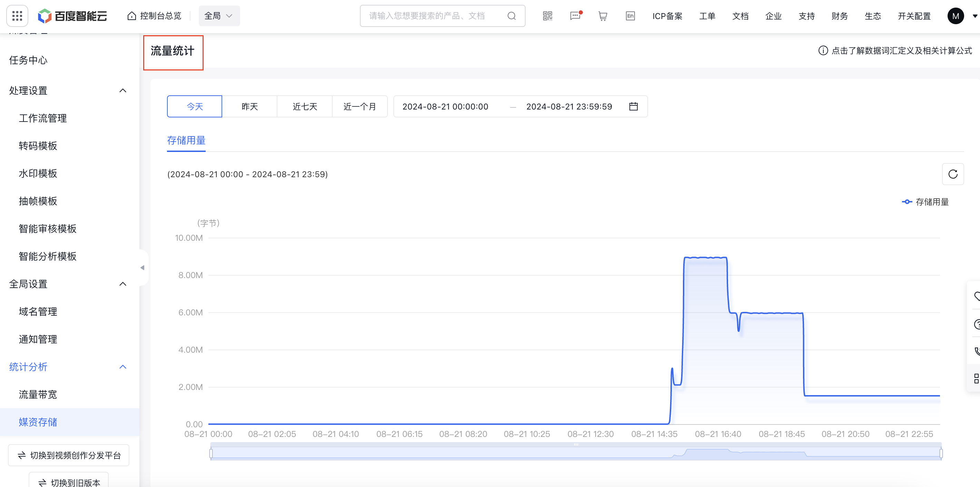Open the nine-dot product grid menu
Screen dimensions: 980x487
pos(17,16)
